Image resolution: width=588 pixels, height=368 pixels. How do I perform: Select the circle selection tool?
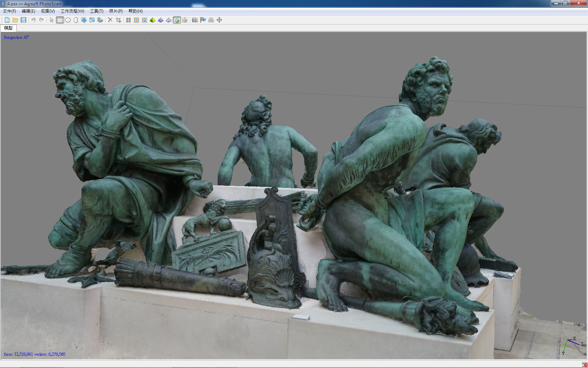coord(68,20)
